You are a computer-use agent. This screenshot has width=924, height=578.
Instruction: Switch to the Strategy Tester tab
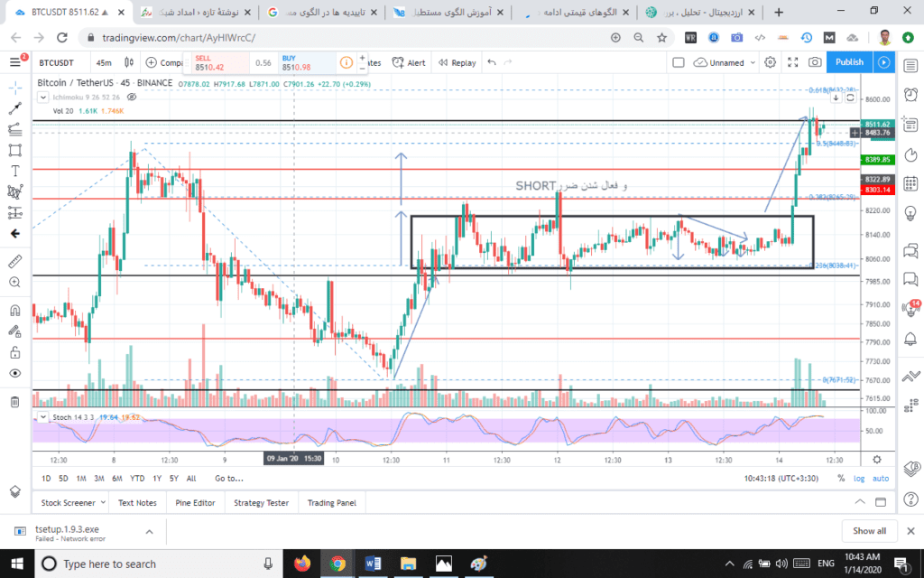pos(261,503)
